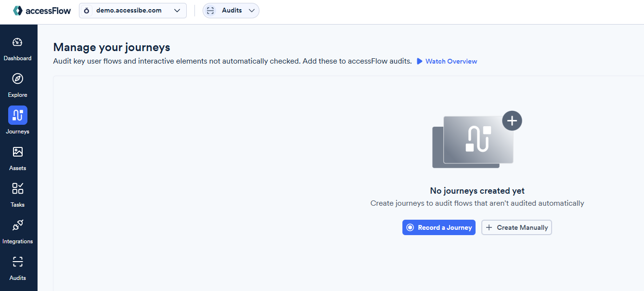Image resolution: width=644 pixels, height=291 pixels.
Task: Click the record circle icon in Record button
Action: (x=410, y=227)
